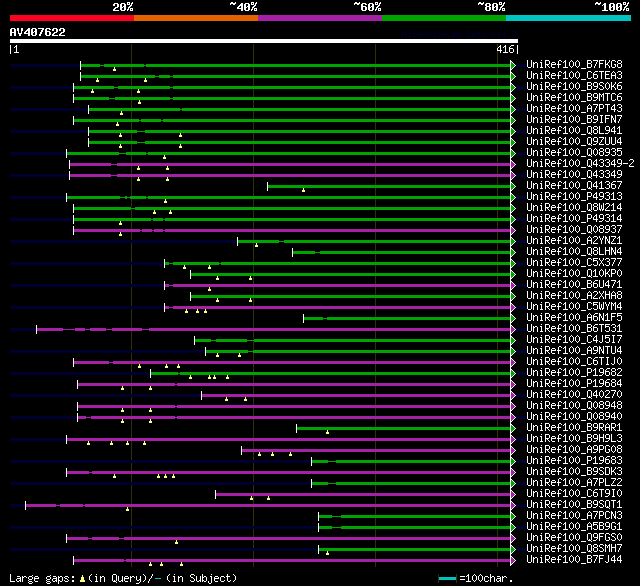Click the green arrowhead on the B7FKG8 row
Image resolution: width=640 pixels, height=586 pixels.
pos(513,65)
